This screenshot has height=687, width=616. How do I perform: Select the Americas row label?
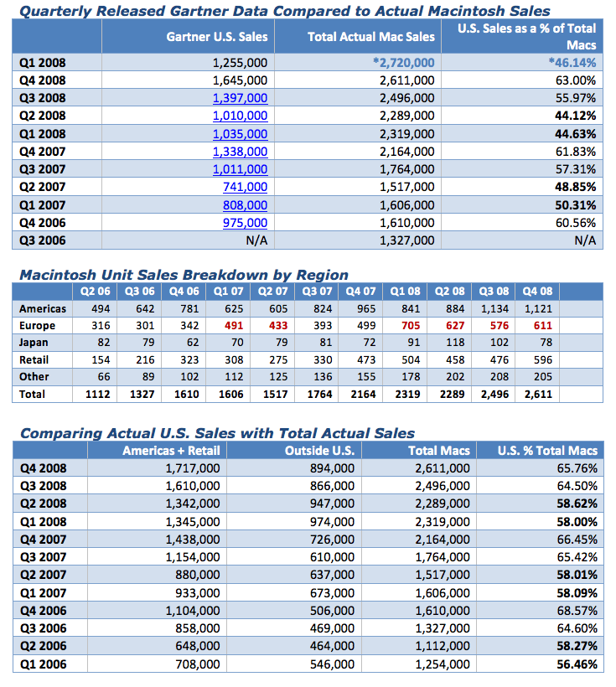[x=43, y=309]
